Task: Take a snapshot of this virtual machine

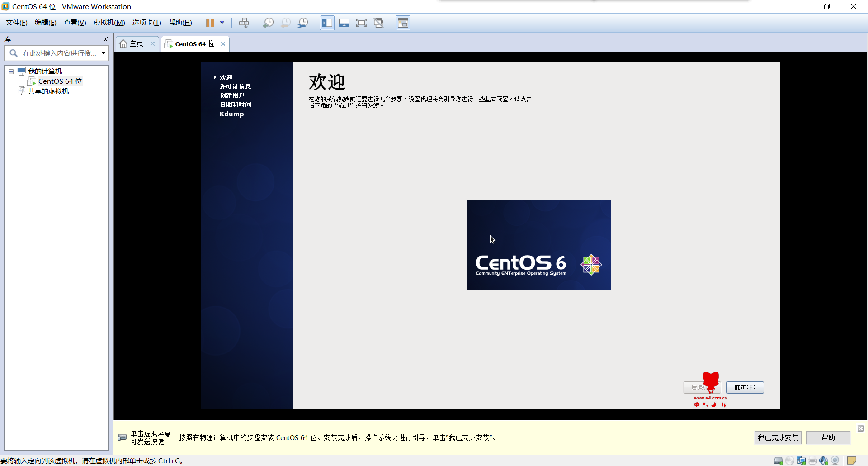Action: coord(269,23)
